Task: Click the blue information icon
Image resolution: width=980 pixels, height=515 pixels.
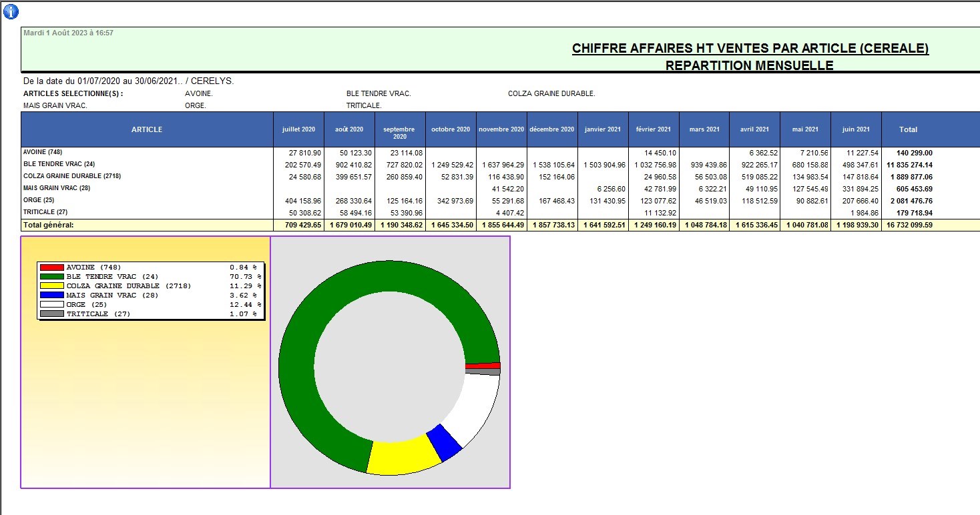Action: (x=11, y=11)
